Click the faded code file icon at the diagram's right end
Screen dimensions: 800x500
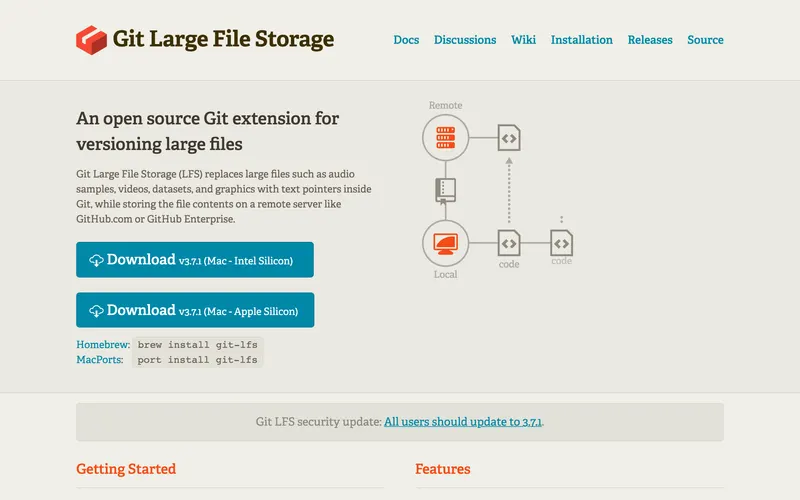point(561,243)
